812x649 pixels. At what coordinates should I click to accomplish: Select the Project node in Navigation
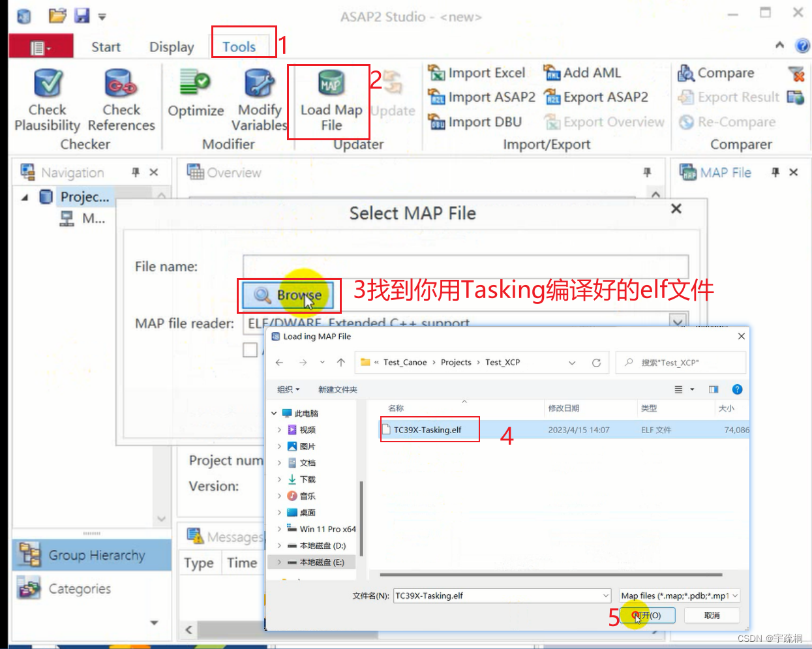click(x=85, y=197)
